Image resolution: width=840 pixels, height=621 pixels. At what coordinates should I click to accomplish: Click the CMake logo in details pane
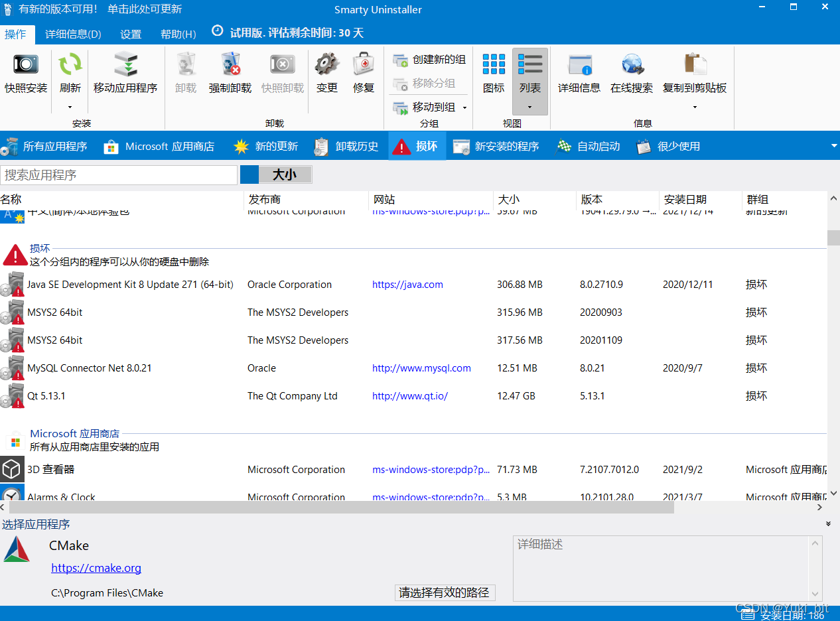(17, 549)
